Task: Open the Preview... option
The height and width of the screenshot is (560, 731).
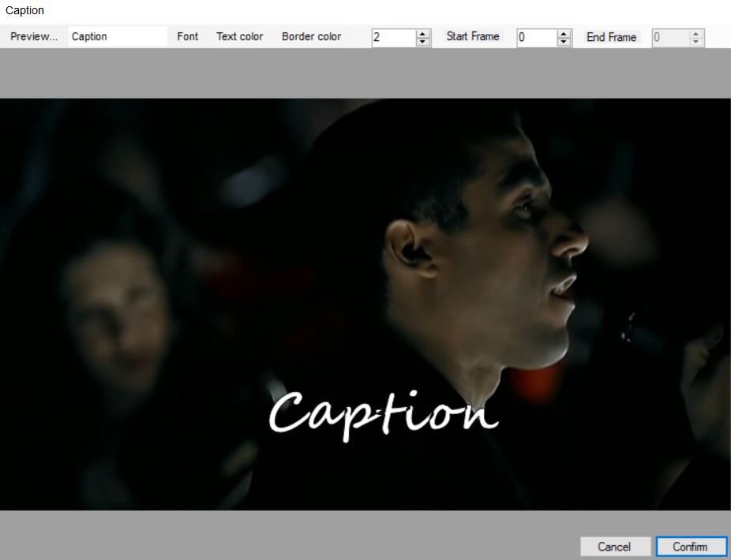Action: [34, 36]
